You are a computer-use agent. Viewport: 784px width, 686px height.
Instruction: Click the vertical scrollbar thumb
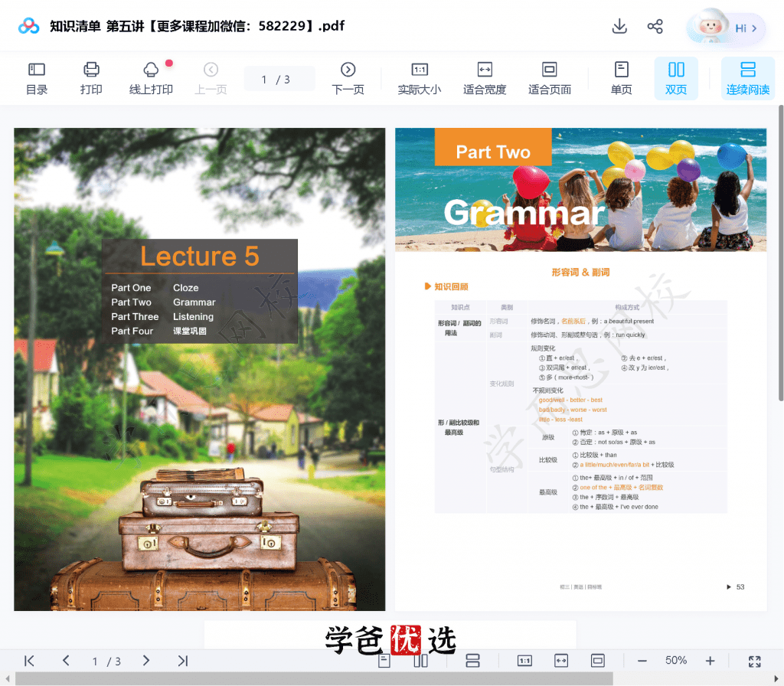[x=780, y=253]
